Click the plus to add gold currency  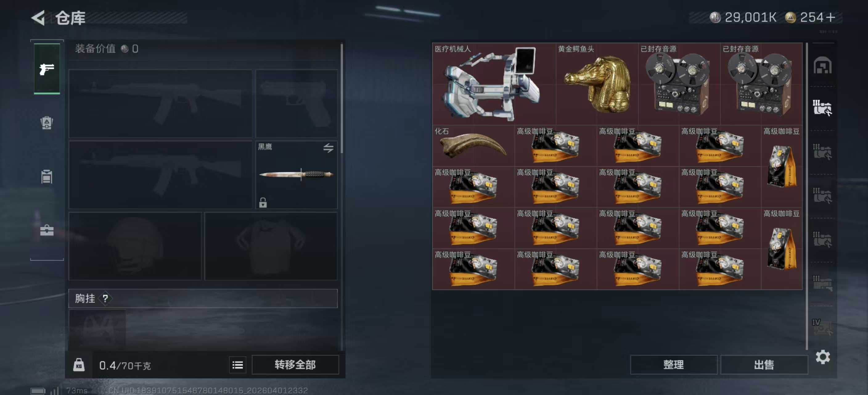click(831, 17)
